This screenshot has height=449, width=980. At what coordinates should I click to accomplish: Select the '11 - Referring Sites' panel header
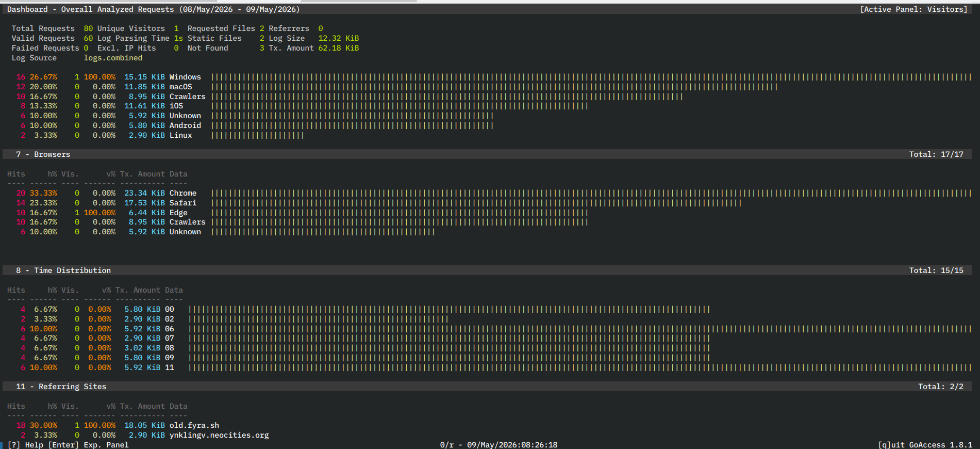[x=487, y=387]
